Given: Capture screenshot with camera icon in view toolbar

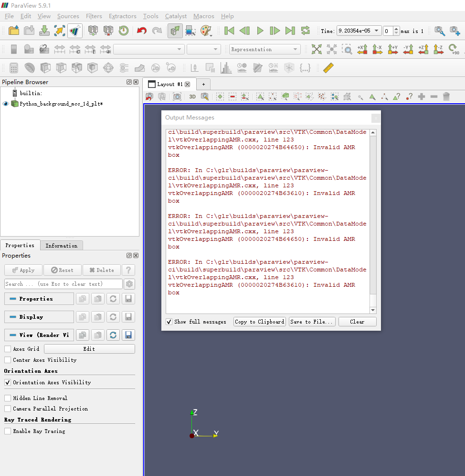Looking at the screenshot, I should click(177, 97).
